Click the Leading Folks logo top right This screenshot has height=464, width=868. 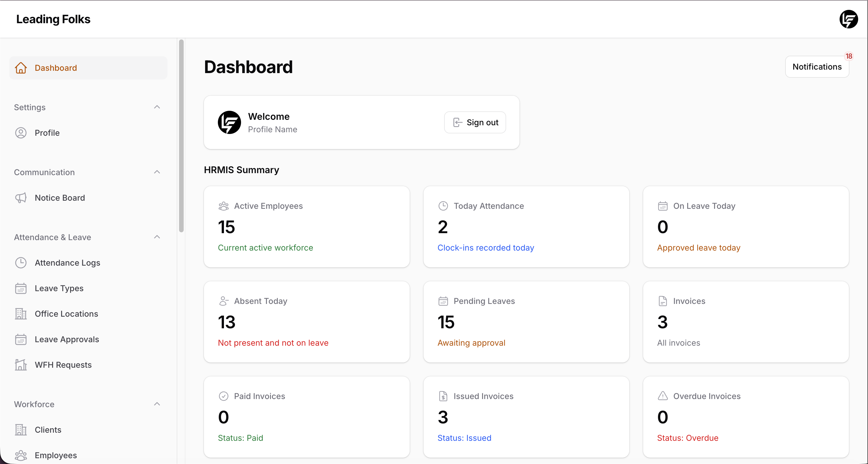pos(849,19)
